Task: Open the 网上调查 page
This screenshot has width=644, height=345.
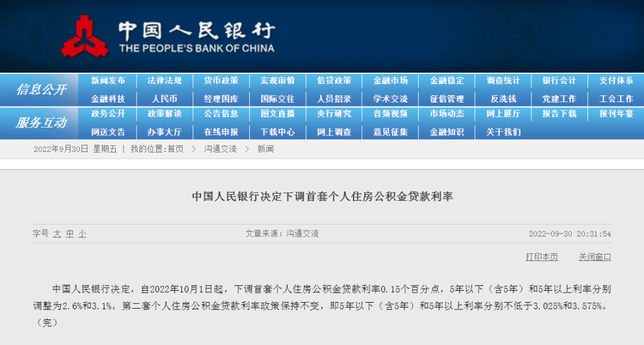Action: [x=333, y=132]
